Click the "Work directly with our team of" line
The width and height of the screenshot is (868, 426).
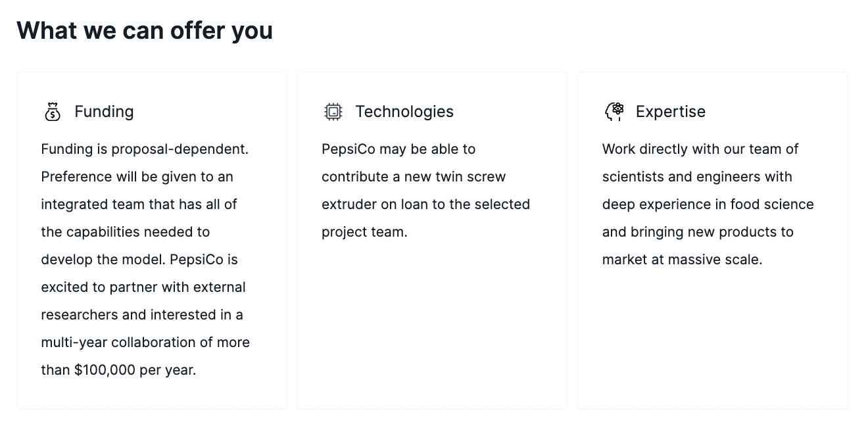(x=700, y=149)
